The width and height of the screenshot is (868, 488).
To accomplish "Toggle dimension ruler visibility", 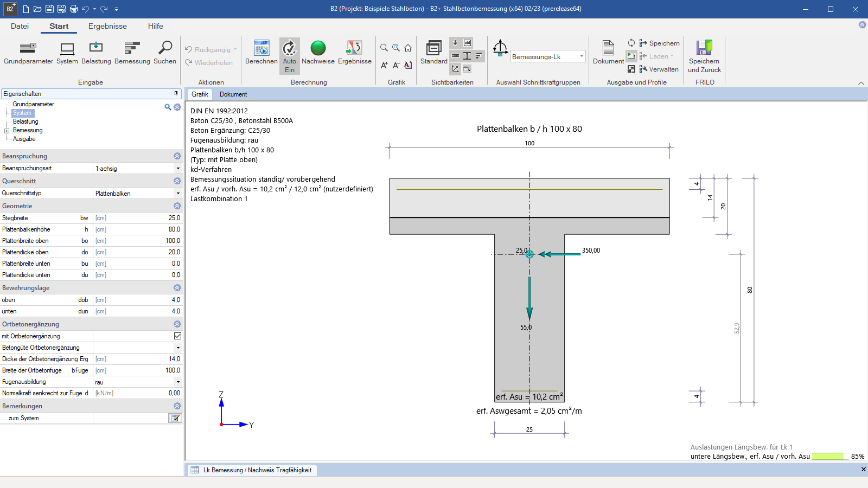I will point(455,56).
